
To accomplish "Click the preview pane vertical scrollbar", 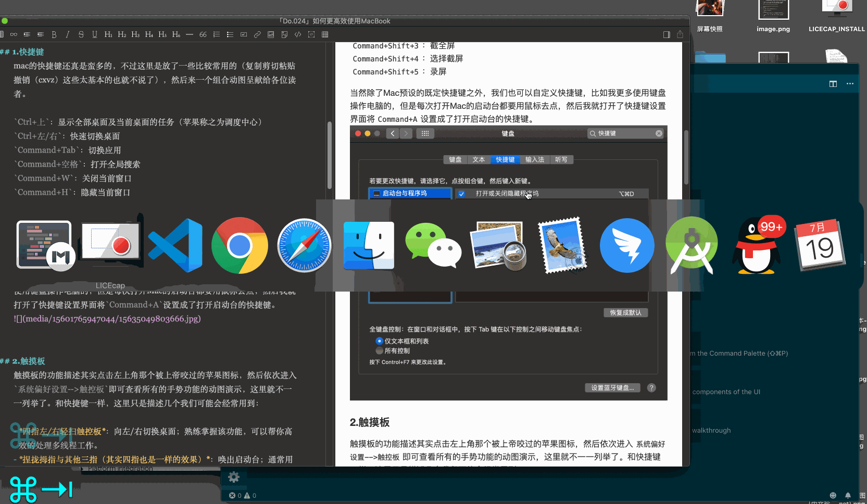I will 686,157.
